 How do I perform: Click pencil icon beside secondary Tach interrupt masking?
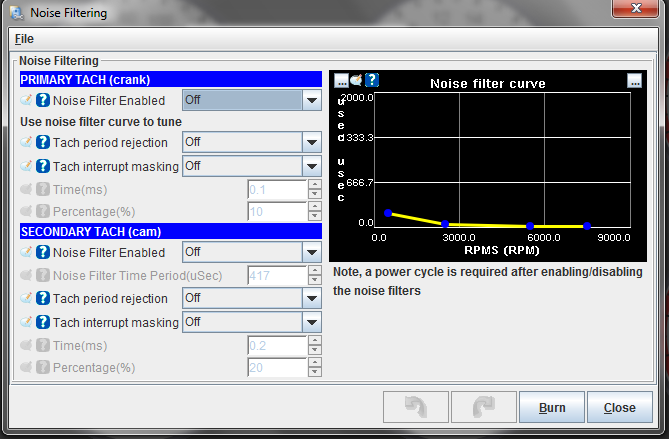pos(26,322)
